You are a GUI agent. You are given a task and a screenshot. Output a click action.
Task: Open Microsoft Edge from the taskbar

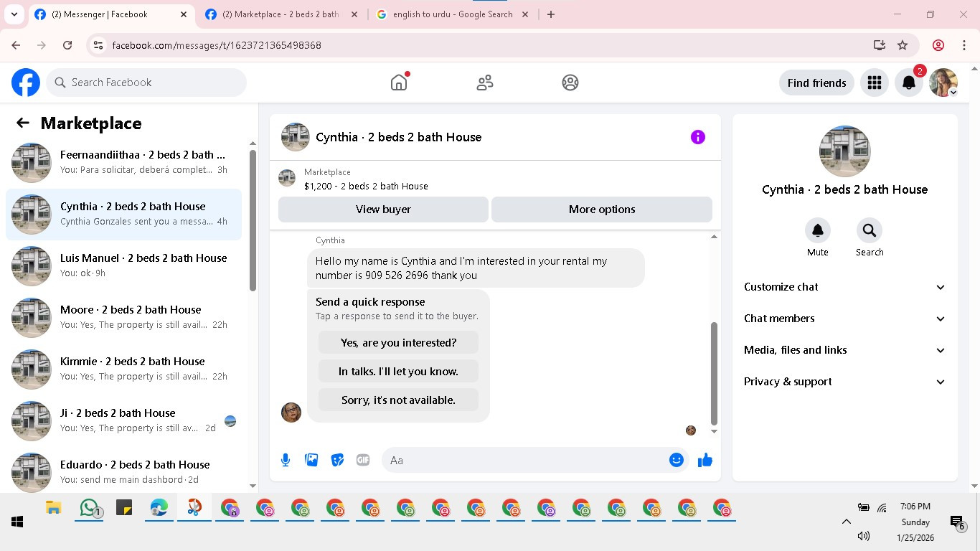159,508
